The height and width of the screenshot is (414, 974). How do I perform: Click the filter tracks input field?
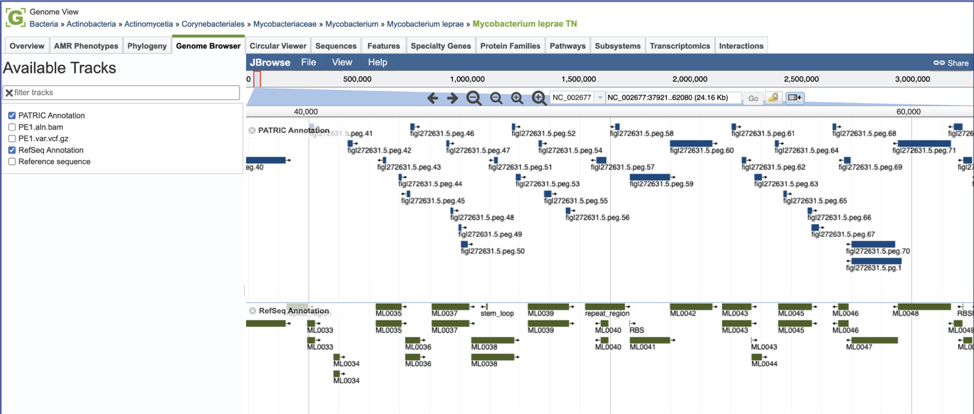point(121,93)
